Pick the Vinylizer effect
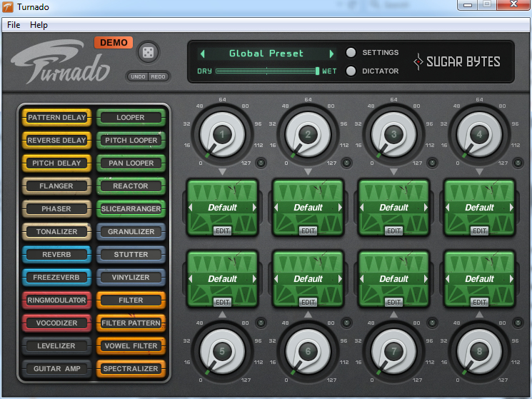Viewport: 532px width, 399px height. (131, 277)
